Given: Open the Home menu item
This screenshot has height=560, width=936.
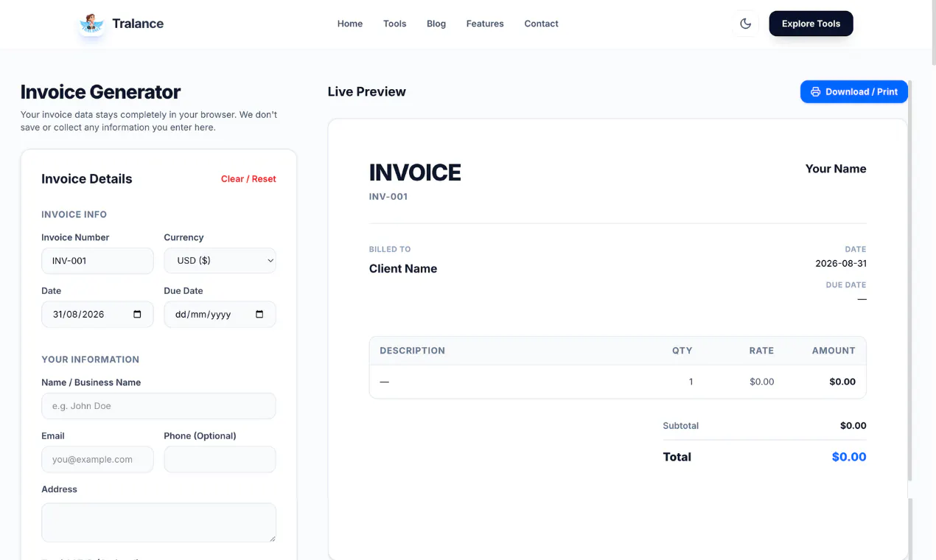Looking at the screenshot, I should pyautogui.click(x=350, y=24).
